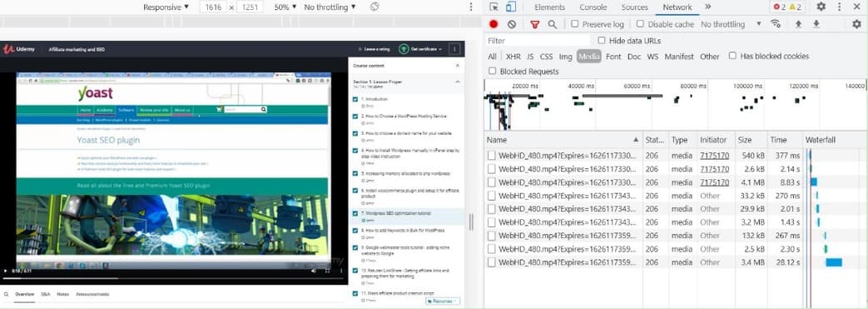Open device toolbar No throttling dropdown
This screenshot has width=868, height=309.
(330, 7)
